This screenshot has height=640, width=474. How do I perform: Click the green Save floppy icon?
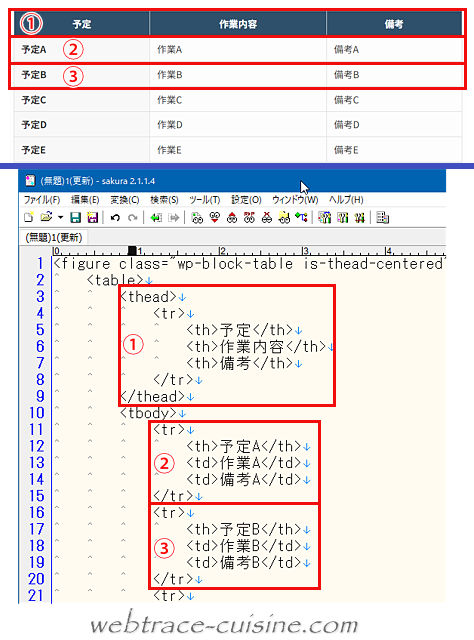click(x=75, y=218)
